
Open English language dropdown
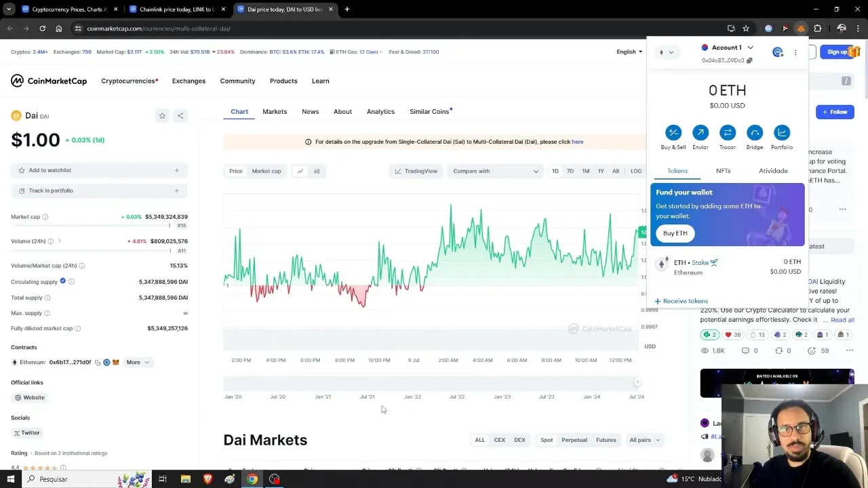click(x=629, y=52)
